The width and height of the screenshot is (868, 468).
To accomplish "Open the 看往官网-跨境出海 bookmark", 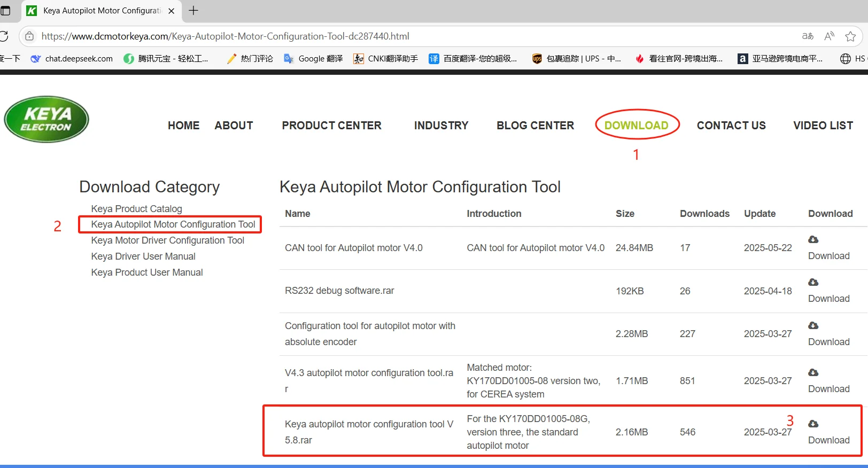I will [x=679, y=59].
